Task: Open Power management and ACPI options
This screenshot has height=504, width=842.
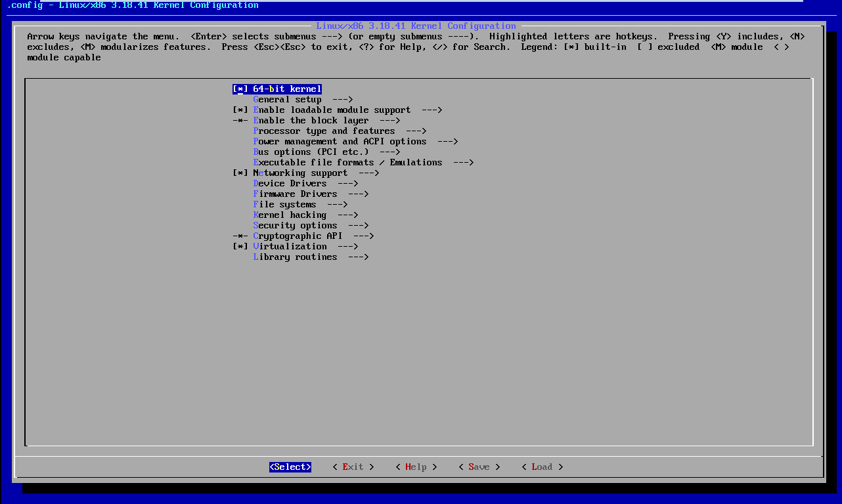Action: (340, 142)
